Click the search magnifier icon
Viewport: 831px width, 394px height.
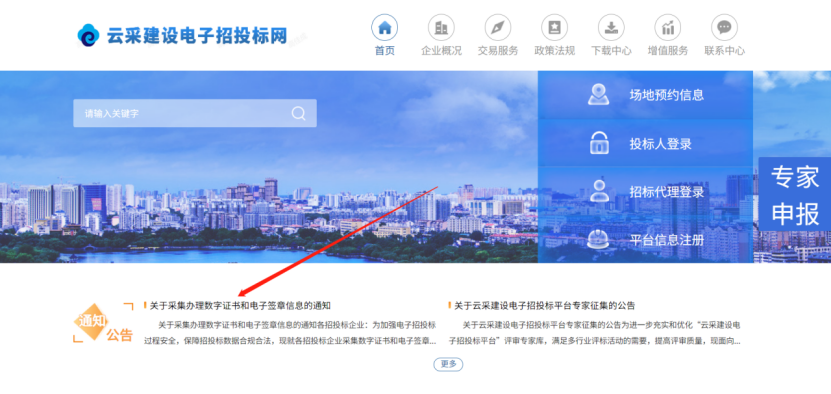298,113
